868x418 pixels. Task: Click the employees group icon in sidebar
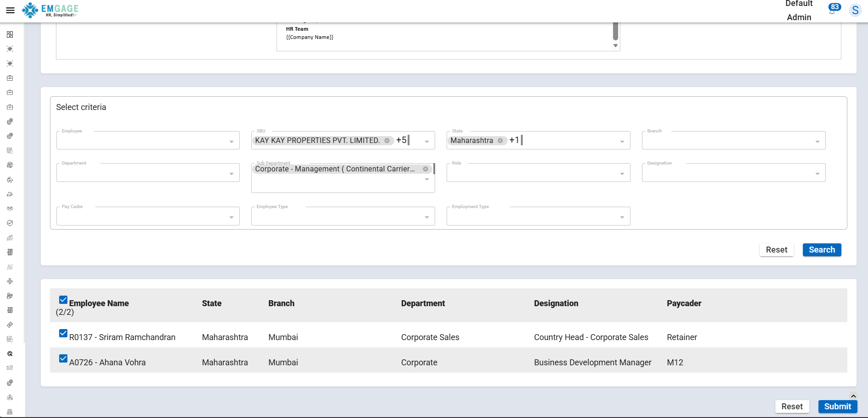coord(10,208)
